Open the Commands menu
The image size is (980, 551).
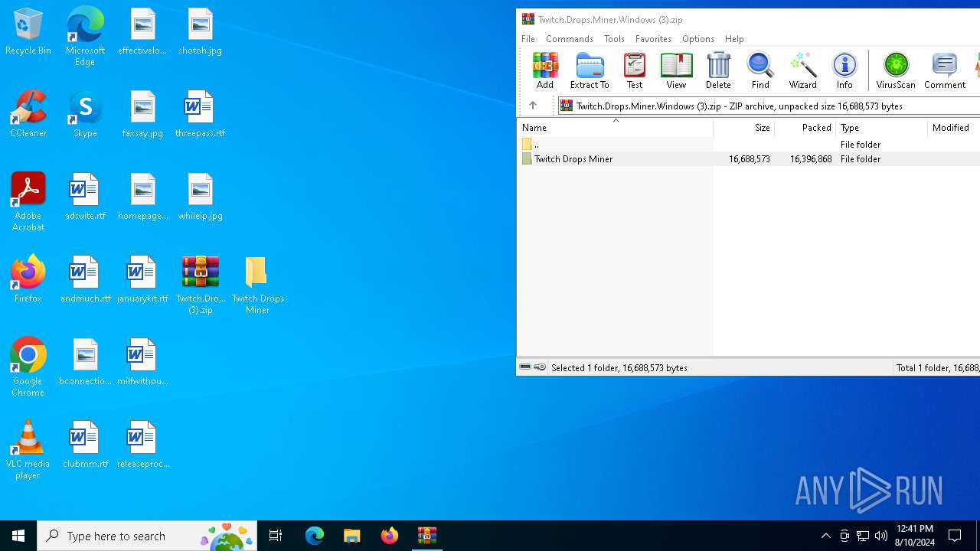(x=570, y=38)
